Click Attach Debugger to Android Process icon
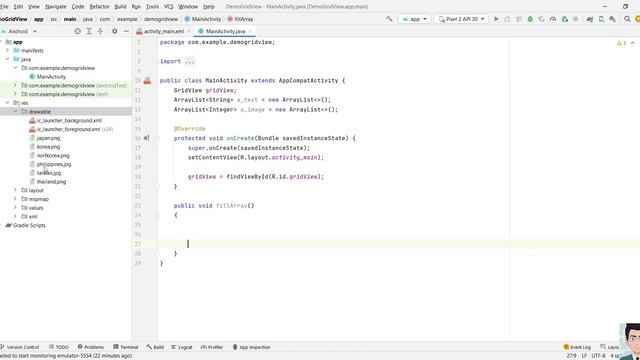Viewport: 640px width, 360px height. [564, 19]
